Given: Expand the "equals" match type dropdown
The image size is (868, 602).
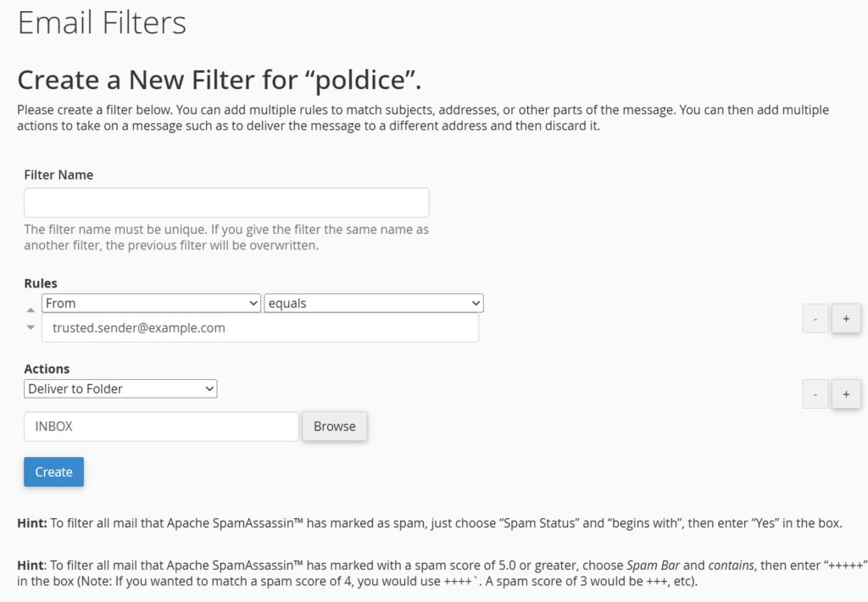Looking at the screenshot, I should click(373, 303).
